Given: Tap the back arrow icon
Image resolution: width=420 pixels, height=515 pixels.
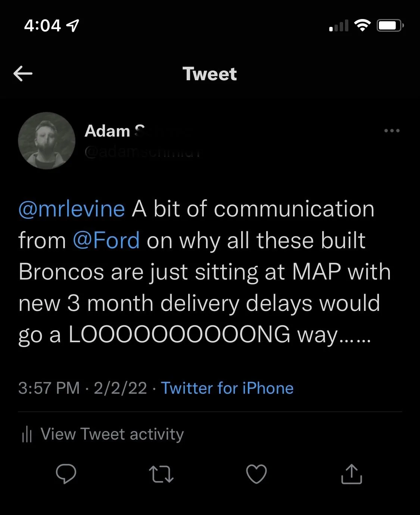Looking at the screenshot, I should click(23, 74).
